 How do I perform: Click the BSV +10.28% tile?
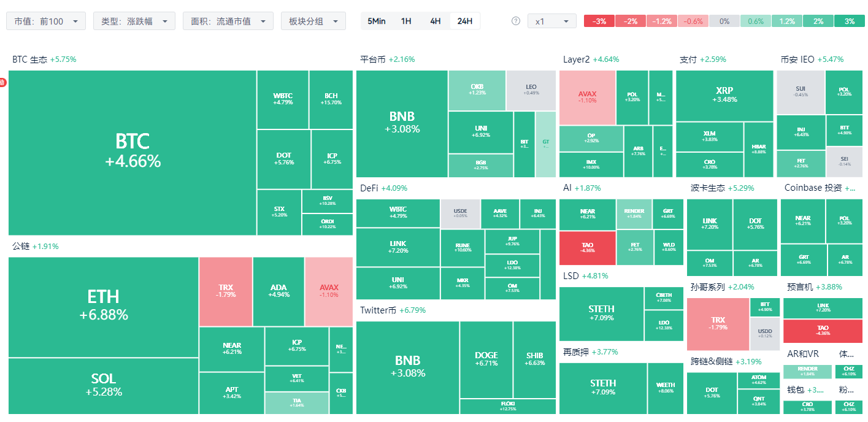(x=328, y=201)
